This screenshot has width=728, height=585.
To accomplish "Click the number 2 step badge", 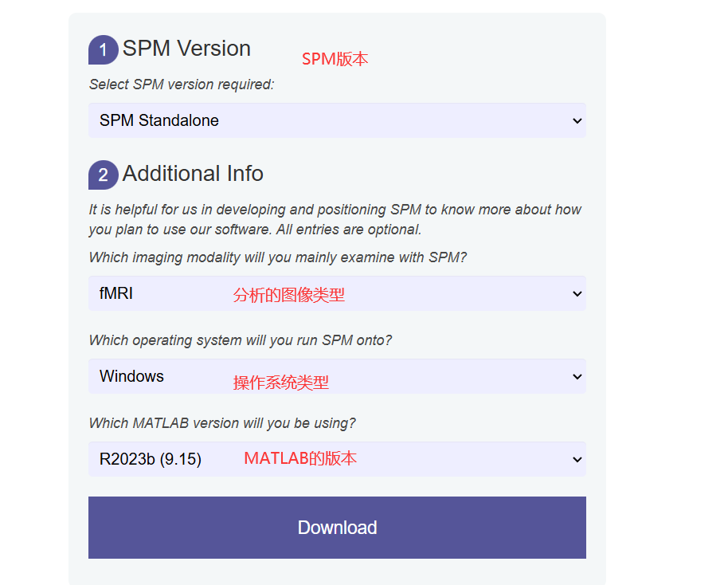I will [x=103, y=175].
